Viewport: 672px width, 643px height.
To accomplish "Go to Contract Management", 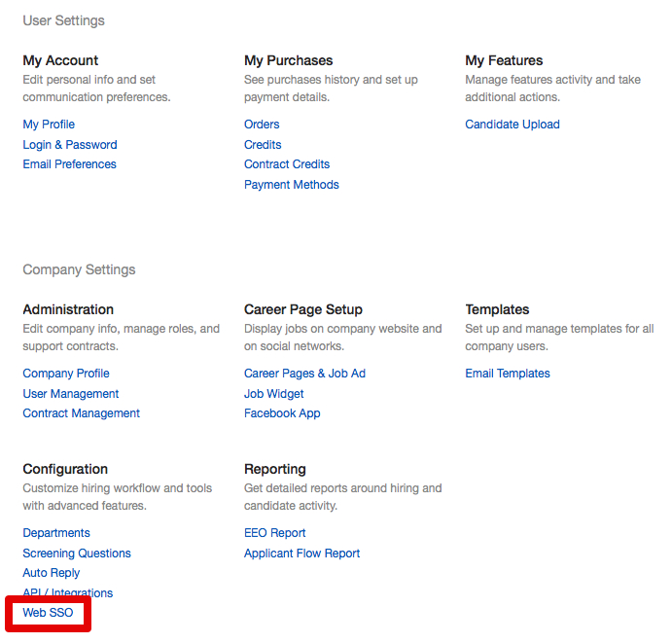I will pos(82,413).
